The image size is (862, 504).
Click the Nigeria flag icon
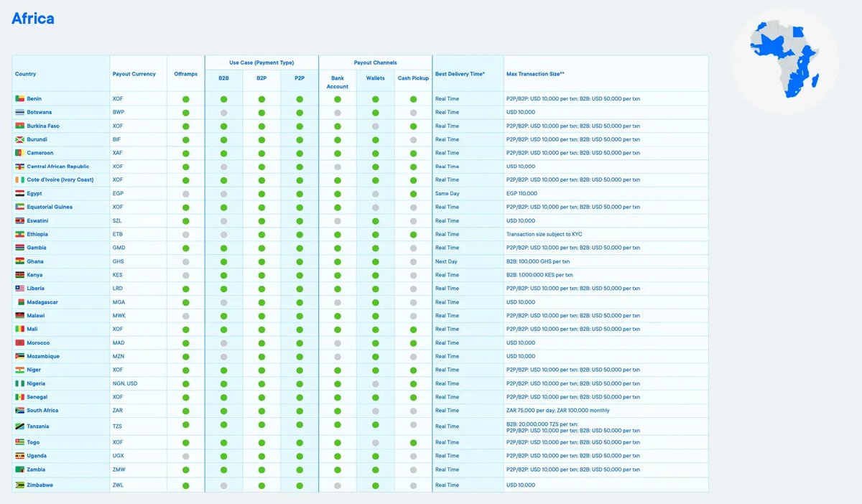pos(19,383)
